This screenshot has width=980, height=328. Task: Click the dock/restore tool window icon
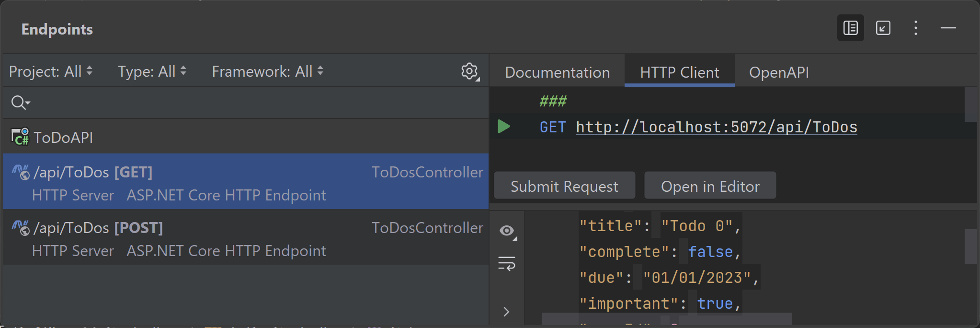pos(883,28)
